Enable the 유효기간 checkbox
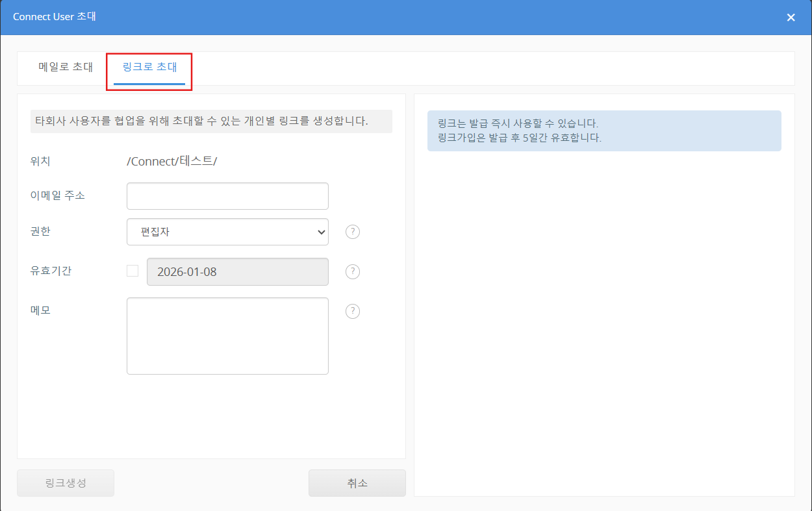This screenshot has width=812, height=511. tap(133, 271)
